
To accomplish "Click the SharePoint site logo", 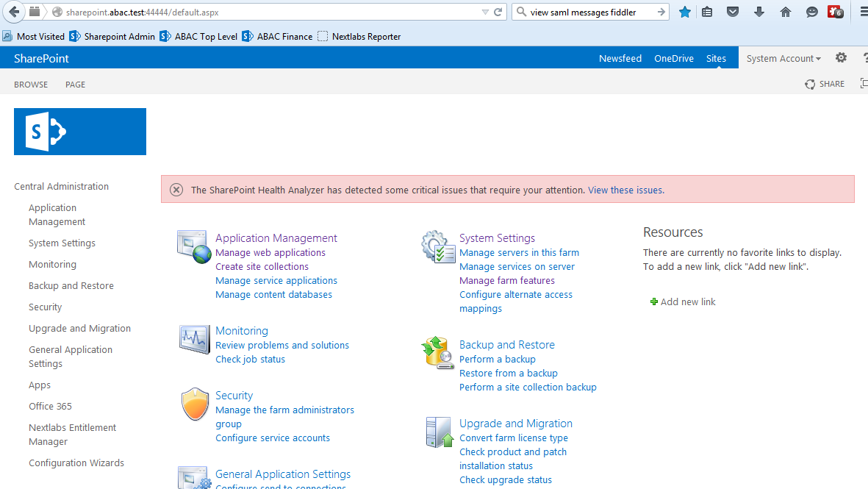I will (x=79, y=131).
